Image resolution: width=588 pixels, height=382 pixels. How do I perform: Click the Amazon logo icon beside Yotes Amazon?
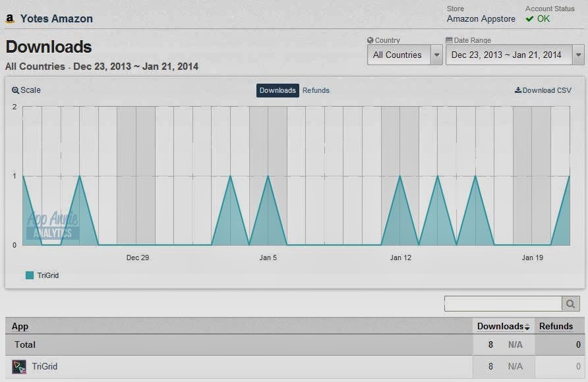[x=10, y=18]
